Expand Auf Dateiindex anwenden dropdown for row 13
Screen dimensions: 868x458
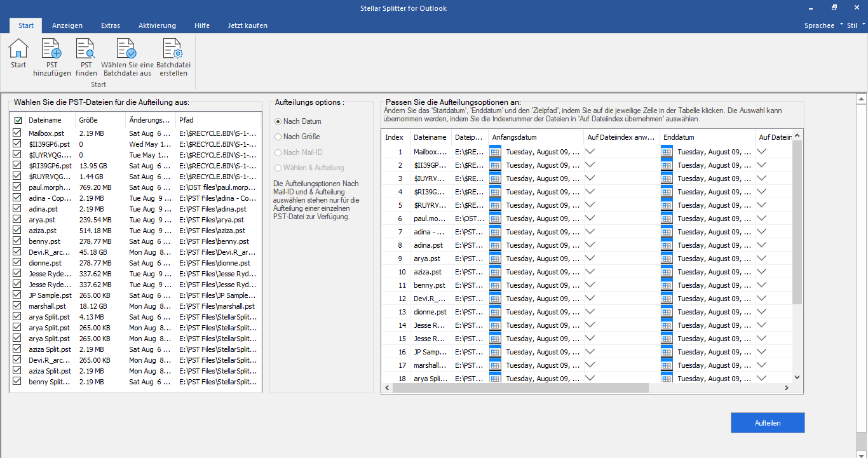[590, 311]
